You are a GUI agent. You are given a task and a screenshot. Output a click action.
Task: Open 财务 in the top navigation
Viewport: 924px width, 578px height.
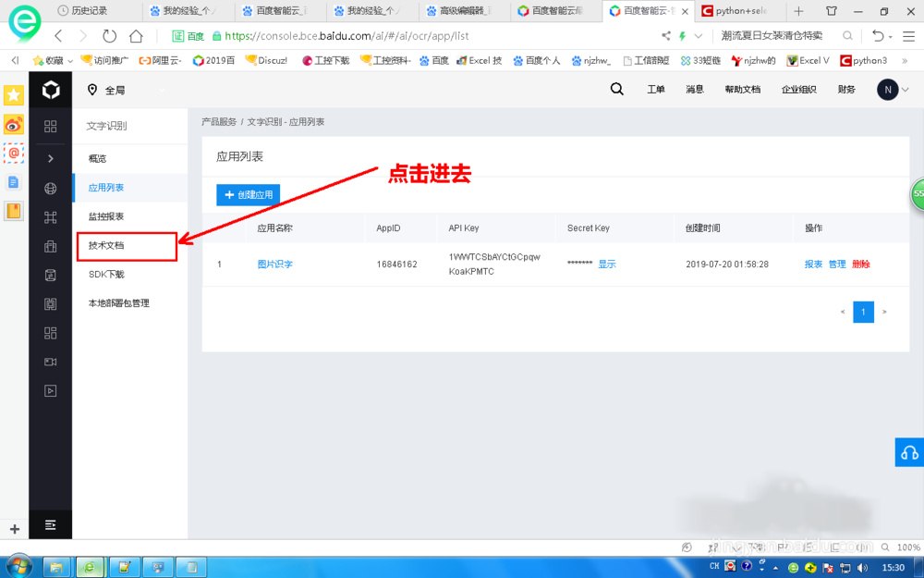pyautogui.click(x=846, y=90)
